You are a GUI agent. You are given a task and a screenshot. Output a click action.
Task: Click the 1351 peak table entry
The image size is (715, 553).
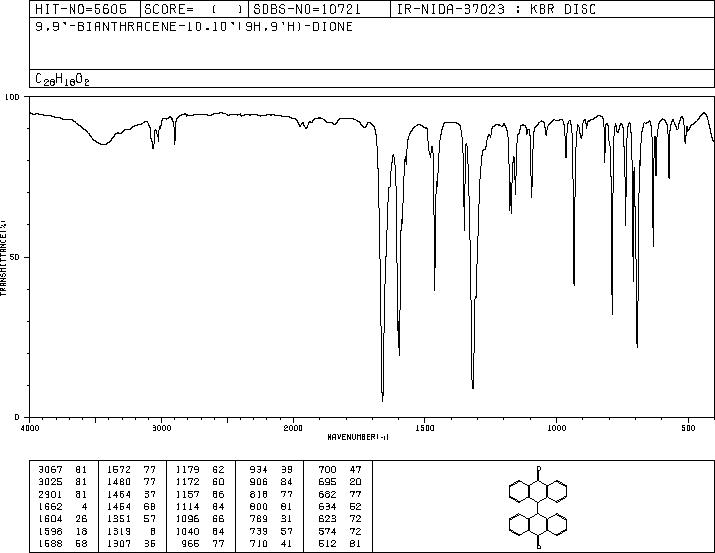pyautogui.click(x=119, y=519)
